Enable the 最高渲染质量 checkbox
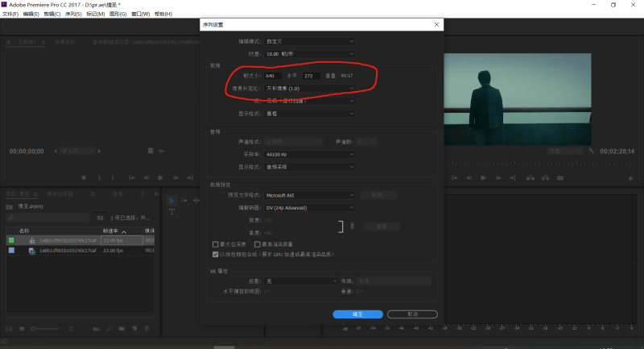 point(256,244)
